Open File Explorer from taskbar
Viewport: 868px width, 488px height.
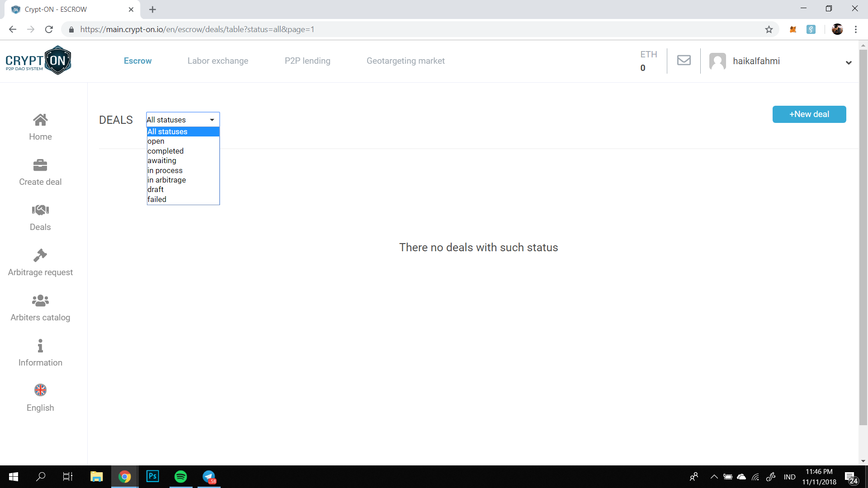click(x=96, y=477)
